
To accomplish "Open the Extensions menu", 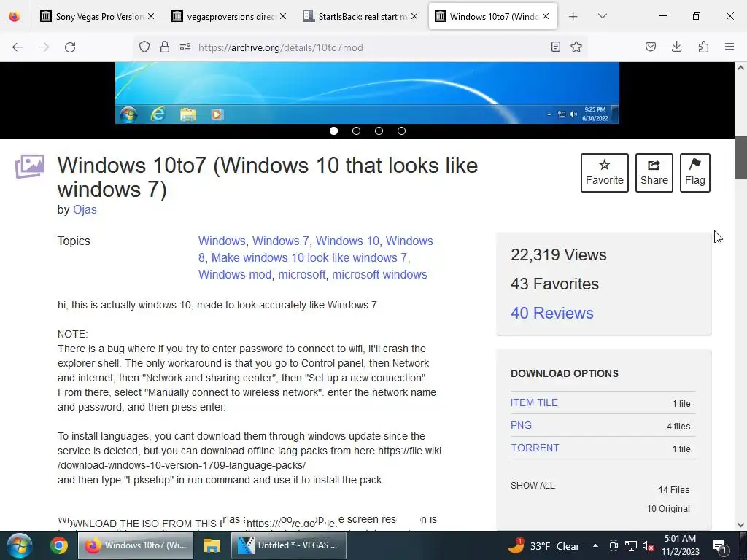I will [x=703, y=47].
